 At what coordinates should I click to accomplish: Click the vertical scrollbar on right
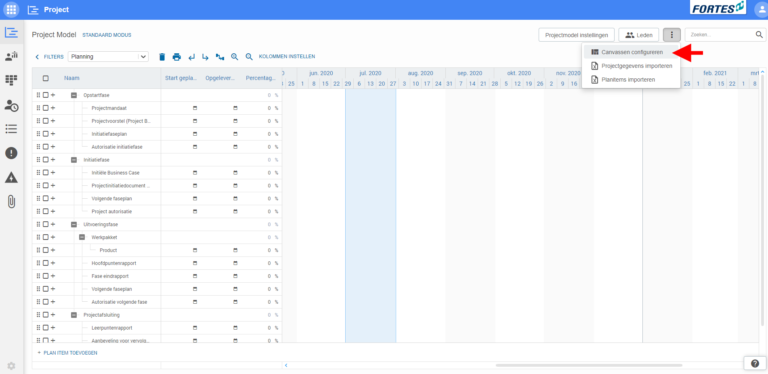(762, 201)
